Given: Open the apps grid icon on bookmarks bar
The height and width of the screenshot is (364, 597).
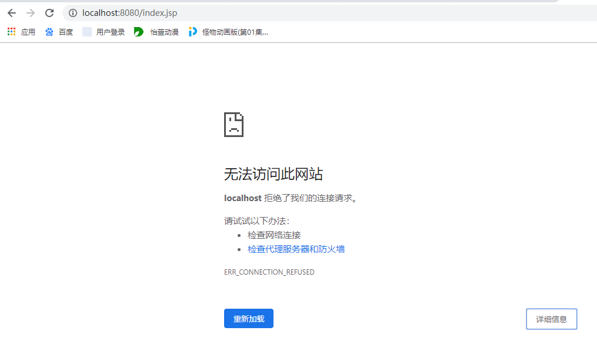Looking at the screenshot, I should 11,31.
